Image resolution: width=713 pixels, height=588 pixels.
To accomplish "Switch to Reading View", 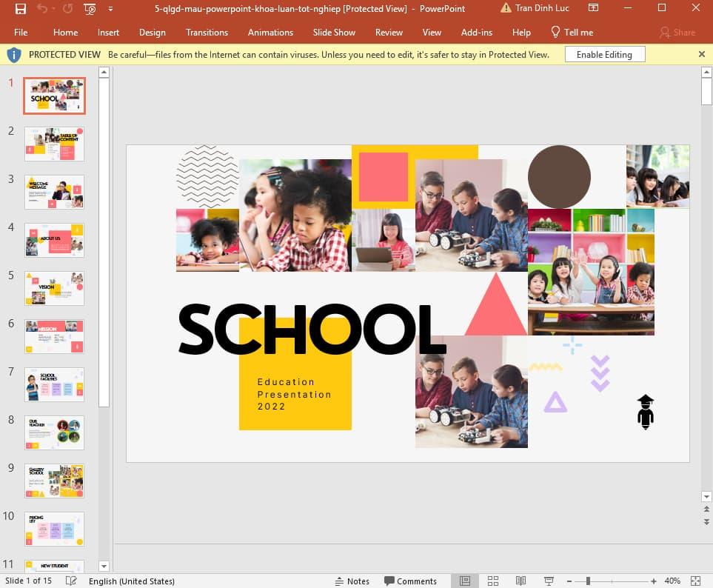I will coord(520,581).
